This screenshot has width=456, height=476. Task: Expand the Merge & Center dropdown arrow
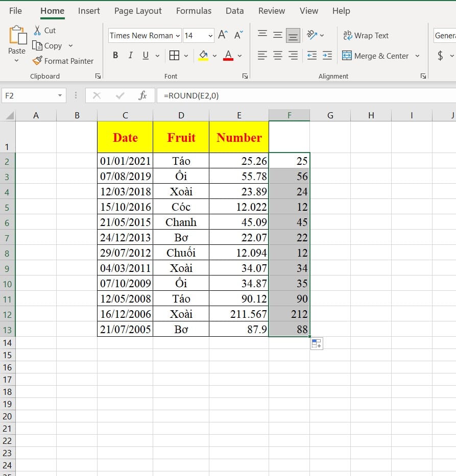(x=417, y=56)
